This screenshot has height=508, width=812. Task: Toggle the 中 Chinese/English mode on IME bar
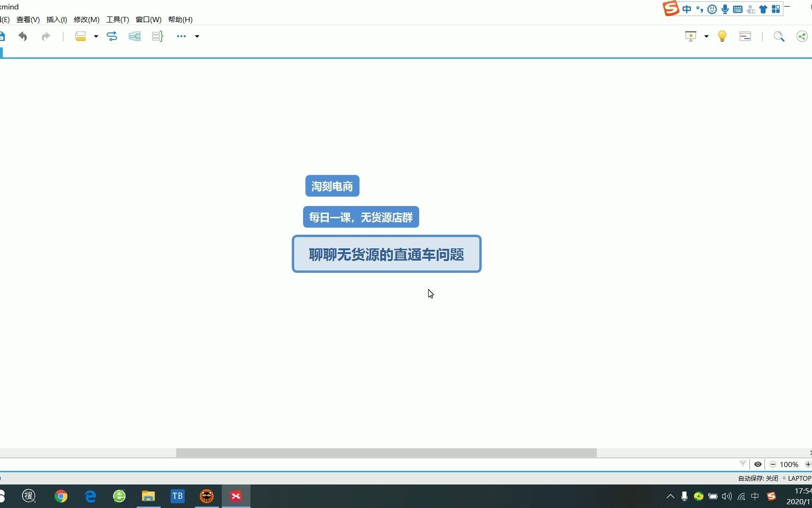coord(687,9)
